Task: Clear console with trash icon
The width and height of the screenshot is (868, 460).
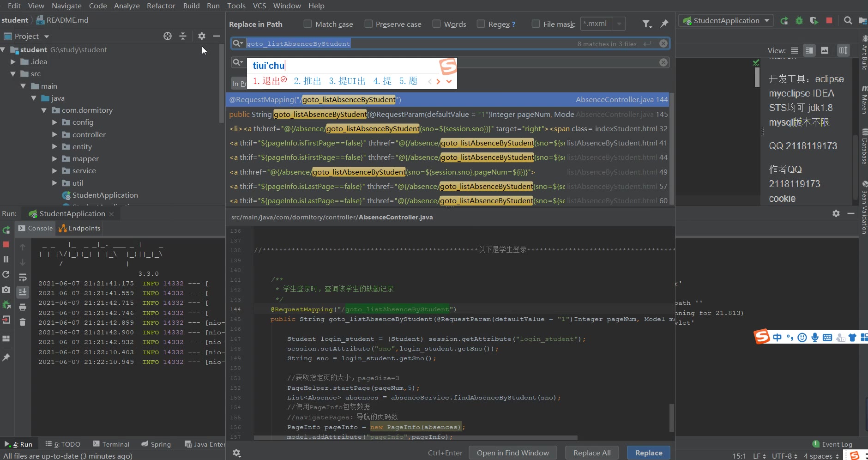Action: pyautogui.click(x=23, y=322)
